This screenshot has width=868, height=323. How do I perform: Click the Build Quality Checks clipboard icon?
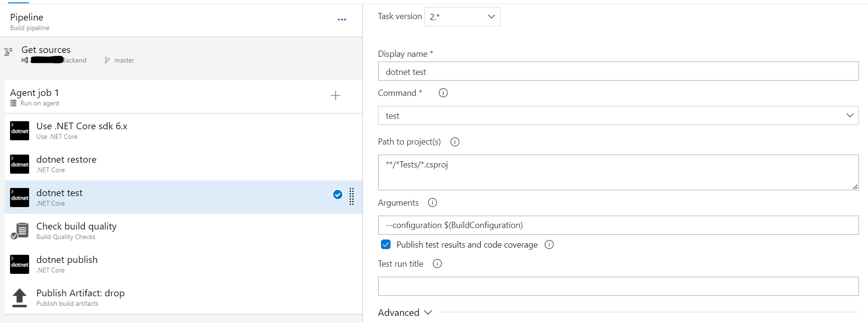pyautogui.click(x=20, y=231)
